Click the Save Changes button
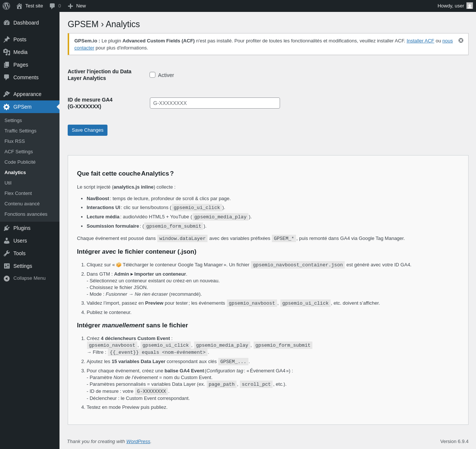This screenshot has width=476, height=449. (x=87, y=130)
